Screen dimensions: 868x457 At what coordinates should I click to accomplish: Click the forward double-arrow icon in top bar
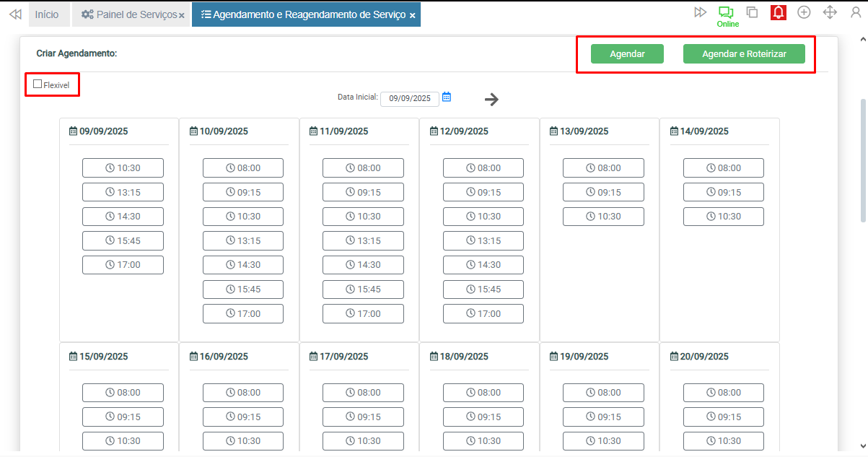coord(700,12)
